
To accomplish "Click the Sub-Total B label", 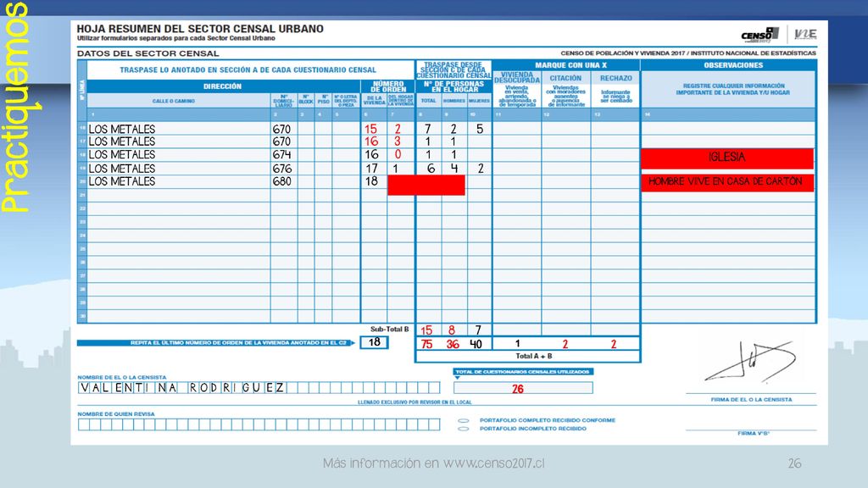I will (x=390, y=330).
